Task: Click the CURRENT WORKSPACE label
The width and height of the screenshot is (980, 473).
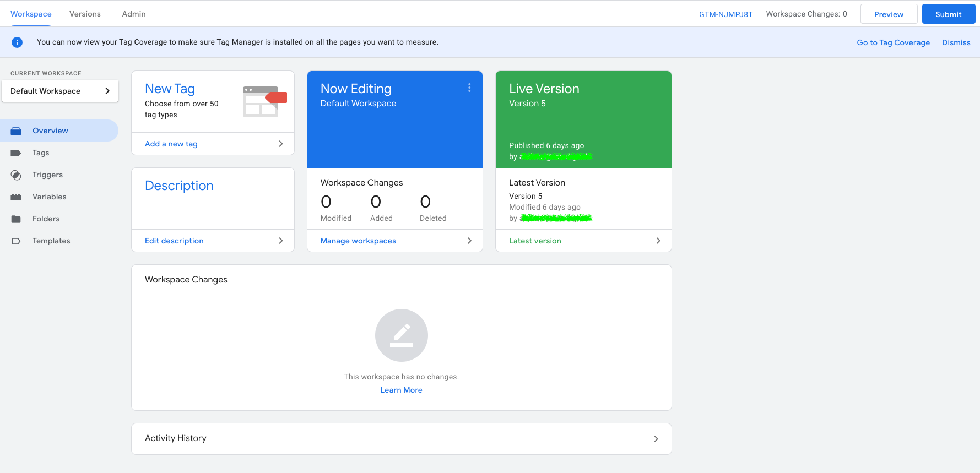Action: coord(46,73)
